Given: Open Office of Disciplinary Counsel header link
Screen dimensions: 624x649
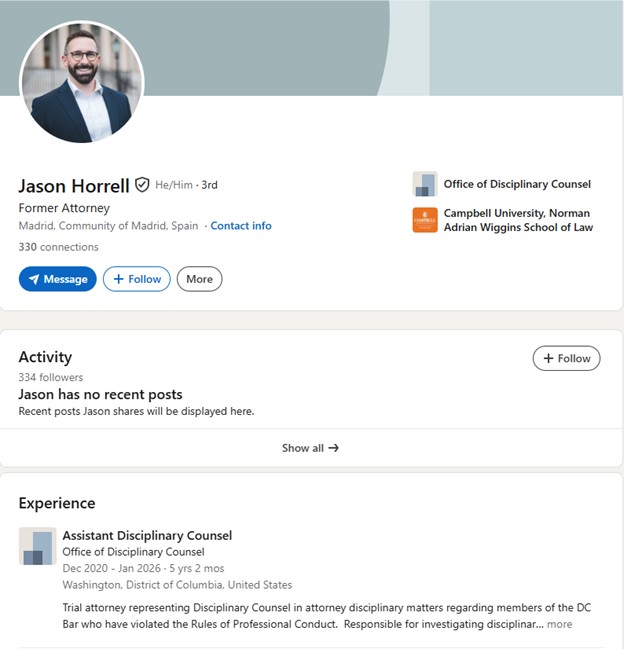Looking at the screenshot, I should click(517, 184).
